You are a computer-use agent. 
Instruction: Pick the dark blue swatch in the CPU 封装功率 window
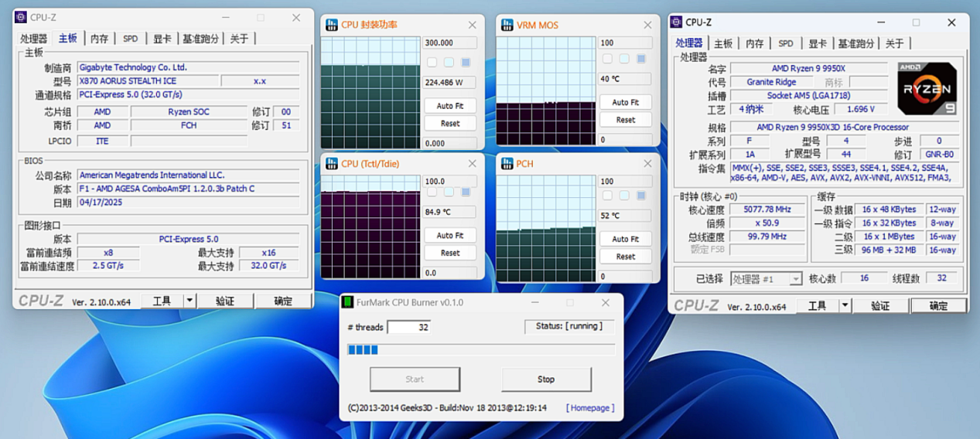(466, 63)
